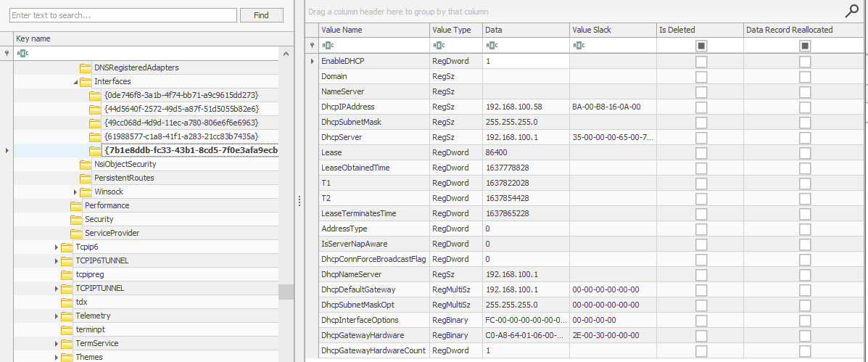Viewport: 868px width, 362px height.
Task: Click the NsiObjectSecurity folder icon
Action: tap(86, 165)
